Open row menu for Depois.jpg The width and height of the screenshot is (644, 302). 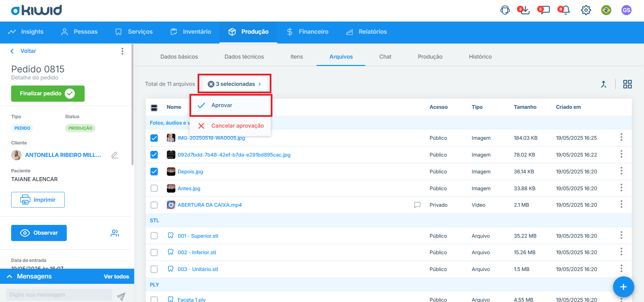[x=621, y=171]
